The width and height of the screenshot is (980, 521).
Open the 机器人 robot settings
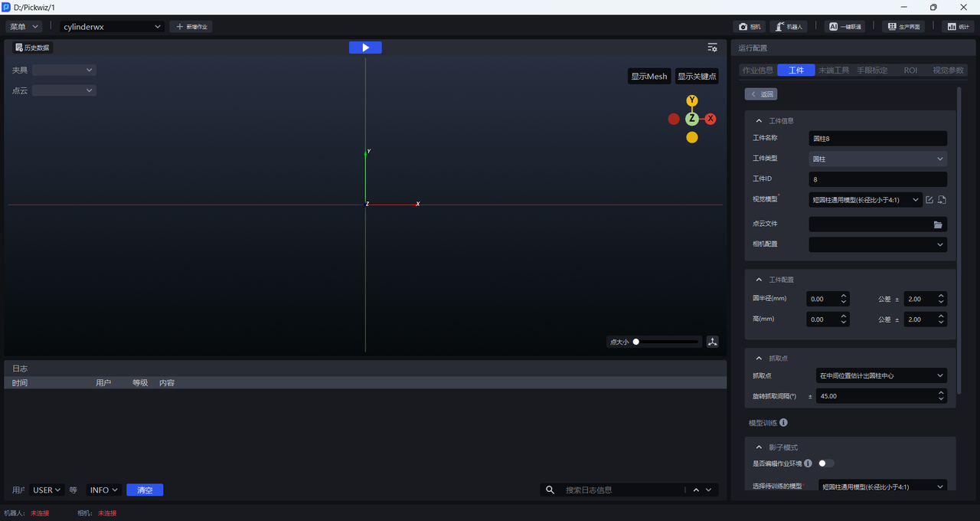click(x=789, y=26)
